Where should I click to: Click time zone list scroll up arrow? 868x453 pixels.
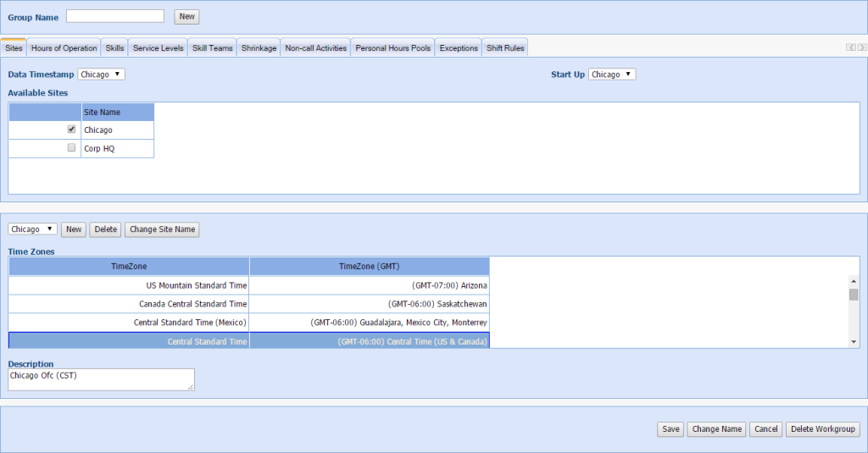854,282
